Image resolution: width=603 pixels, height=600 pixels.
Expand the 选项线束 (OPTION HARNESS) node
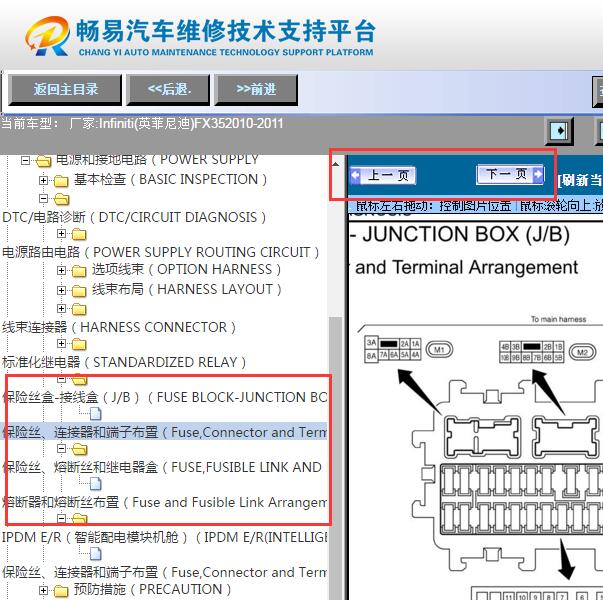(x=61, y=270)
